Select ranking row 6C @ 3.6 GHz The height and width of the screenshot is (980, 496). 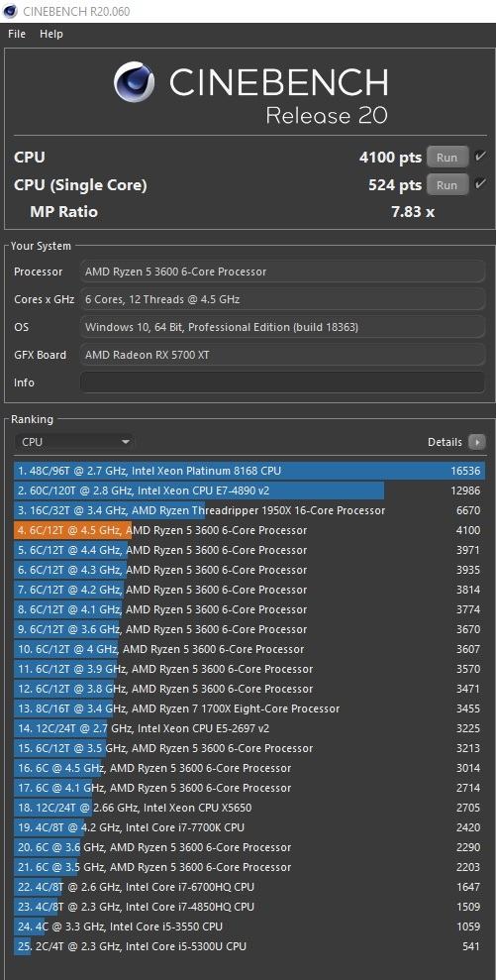pyautogui.click(x=249, y=847)
